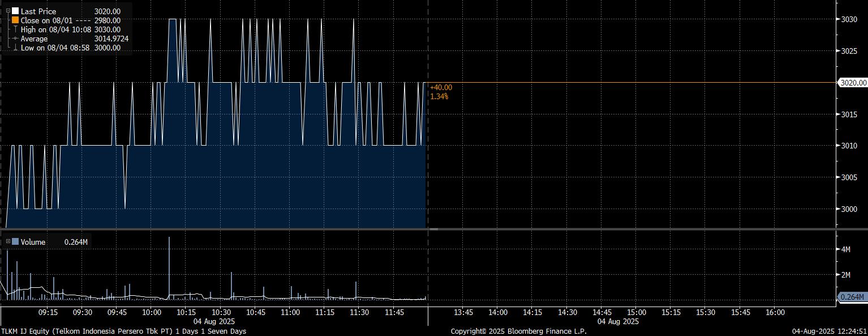Image resolution: width=868 pixels, height=336 pixels.
Task: Click the Volume series color swatch
Action: tap(15, 242)
